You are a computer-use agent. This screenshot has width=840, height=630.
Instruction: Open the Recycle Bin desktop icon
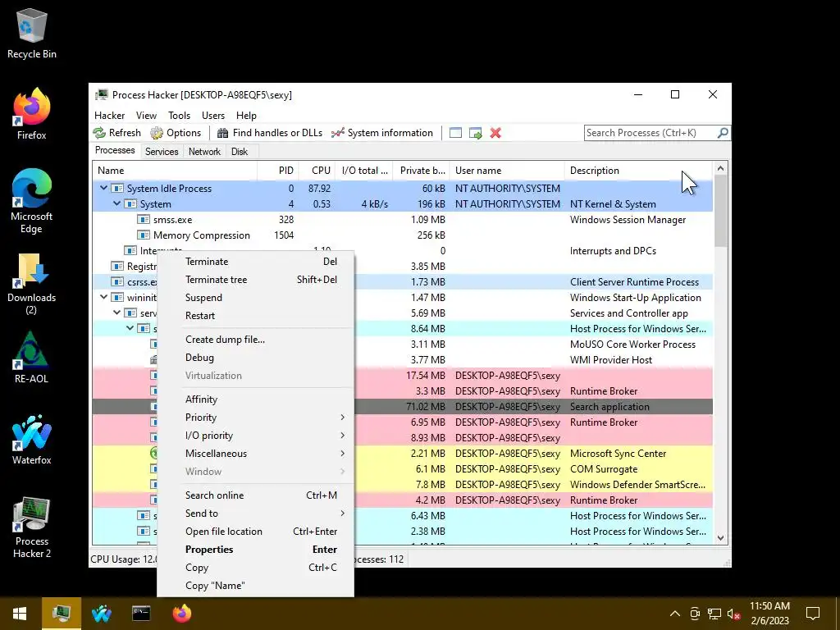32,34
